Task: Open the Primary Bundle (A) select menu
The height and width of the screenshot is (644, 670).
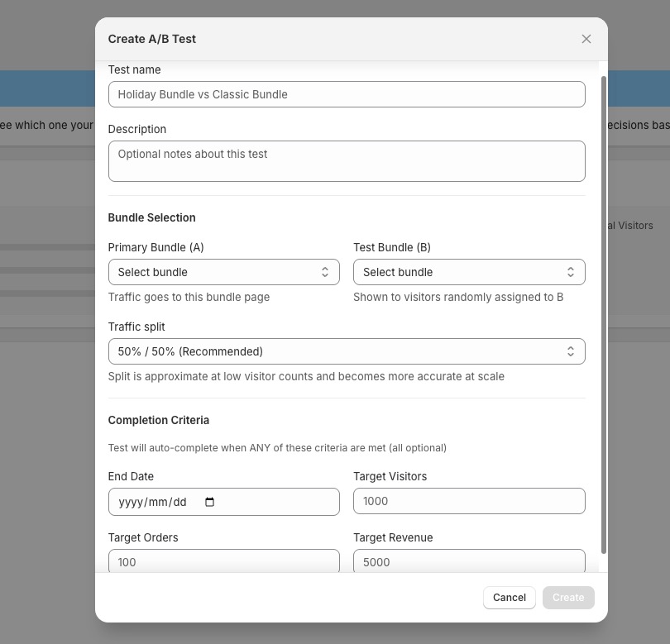Action: 224,272
